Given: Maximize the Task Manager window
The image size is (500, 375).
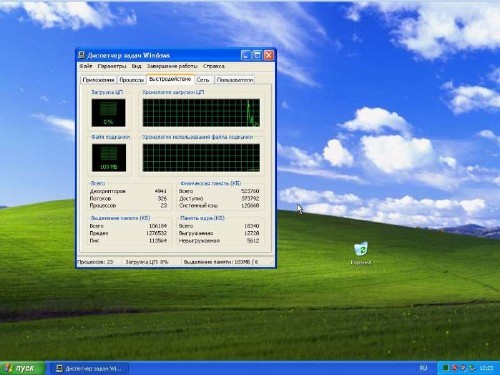Looking at the screenshot, I should tap(257, 55).
